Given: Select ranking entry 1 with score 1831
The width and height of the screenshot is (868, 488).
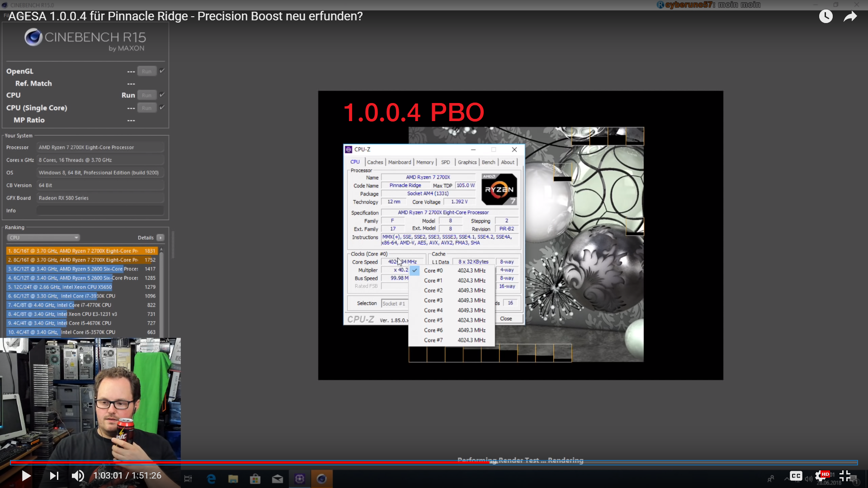Looking at the screenshot, I should tap(82, 251).
